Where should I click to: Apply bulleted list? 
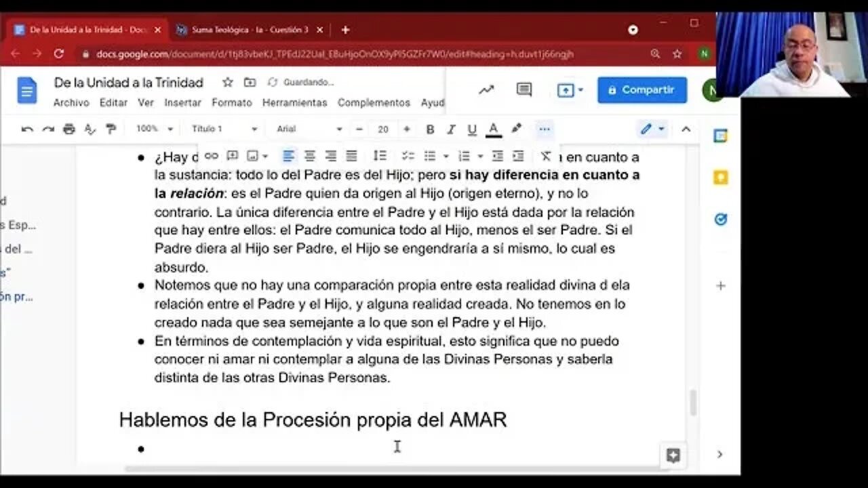click(x=430, y=156)
